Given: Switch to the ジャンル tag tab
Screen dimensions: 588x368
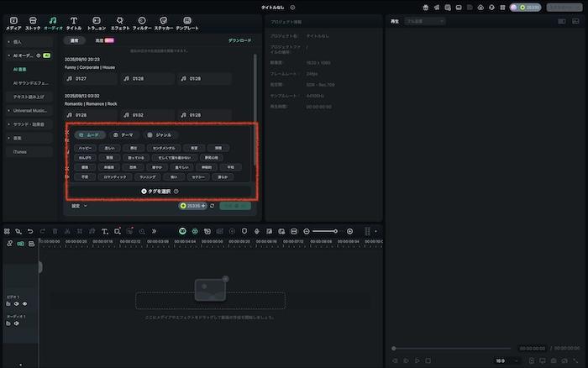Looking at the screenshot, I should 160,134.
